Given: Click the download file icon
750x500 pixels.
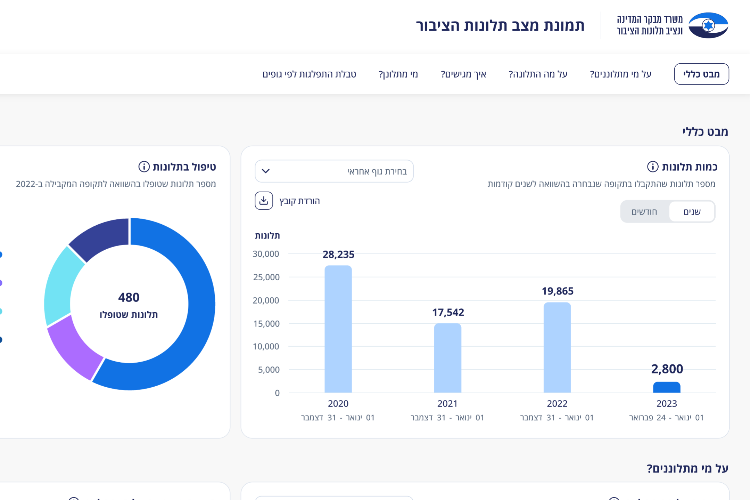Looking at the screenshot, I should click(x=264, y=200).
